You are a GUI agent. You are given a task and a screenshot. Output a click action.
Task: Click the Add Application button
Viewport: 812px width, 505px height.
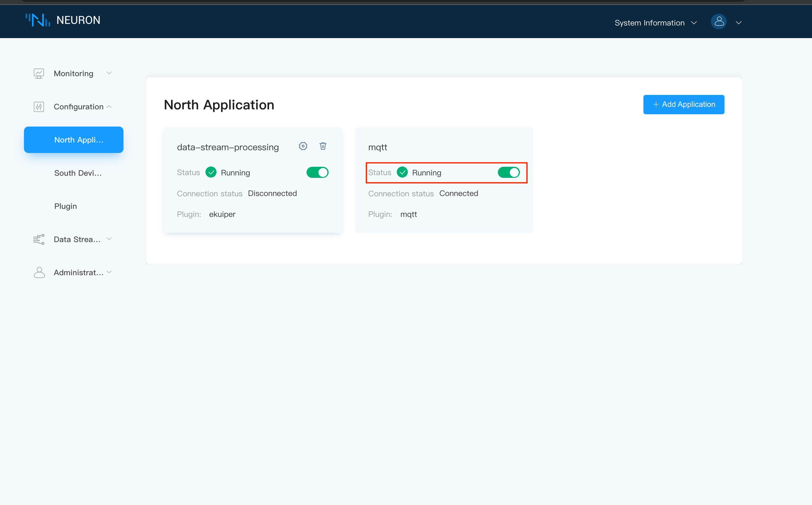pos(683,104)
